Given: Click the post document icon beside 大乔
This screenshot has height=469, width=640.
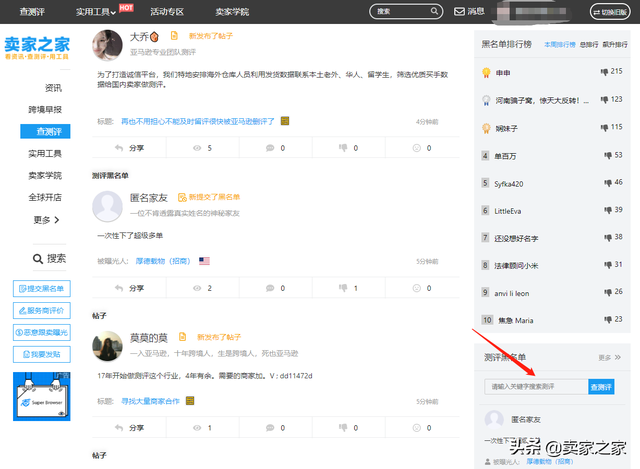Looking at the screenshot, I should 174,36.
